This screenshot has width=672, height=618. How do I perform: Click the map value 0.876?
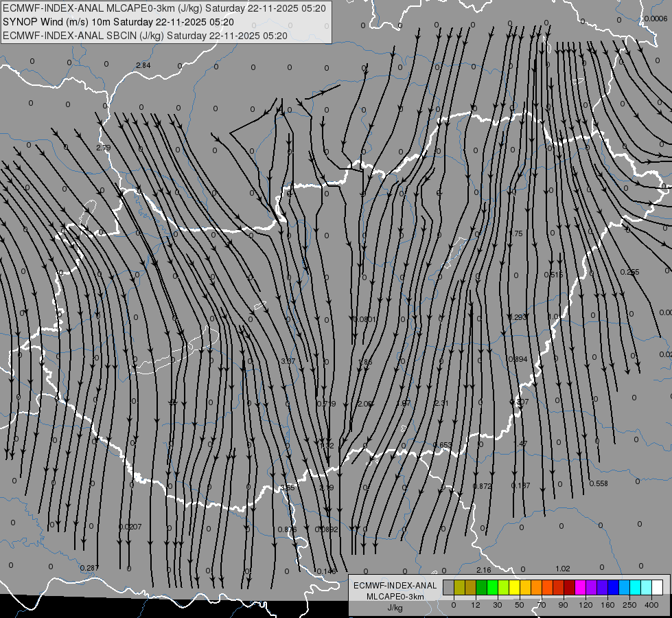(x=287, y=529)
